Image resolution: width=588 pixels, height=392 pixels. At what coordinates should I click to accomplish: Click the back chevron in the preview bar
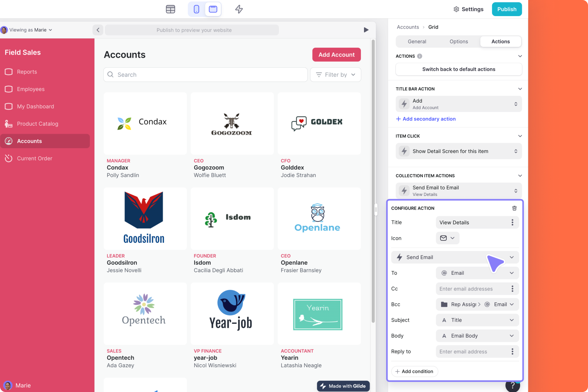(98, 30)
